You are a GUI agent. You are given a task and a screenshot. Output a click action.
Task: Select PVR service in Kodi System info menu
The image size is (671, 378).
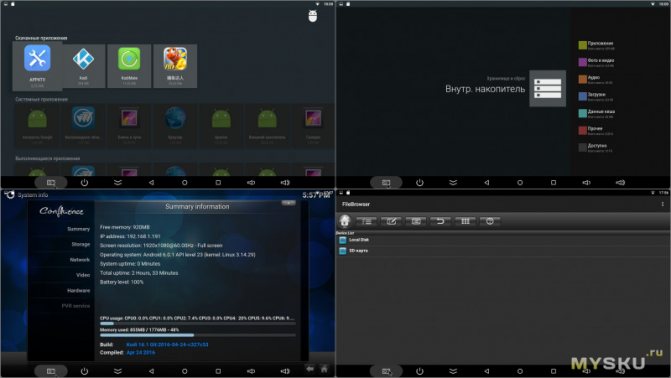(76, 306)
